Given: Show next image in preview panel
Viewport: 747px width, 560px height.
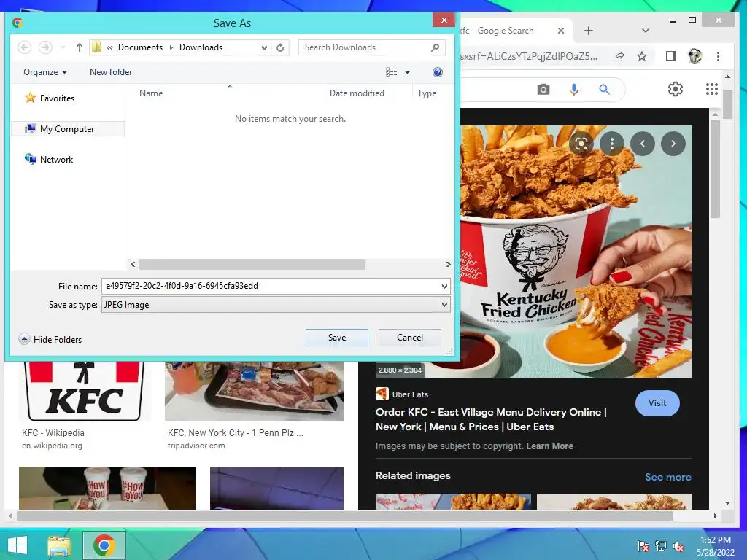Looking at the screenshot, I should pos(673,144).
